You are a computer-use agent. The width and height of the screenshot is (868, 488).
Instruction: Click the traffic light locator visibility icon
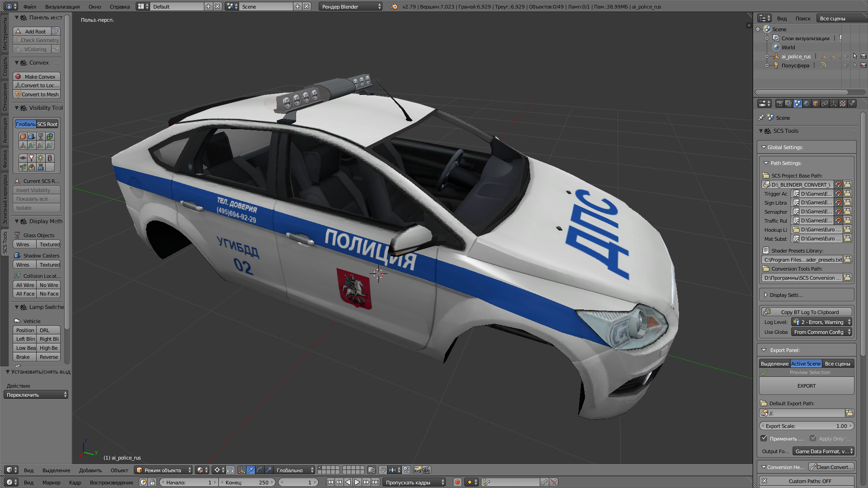(50, 158)
